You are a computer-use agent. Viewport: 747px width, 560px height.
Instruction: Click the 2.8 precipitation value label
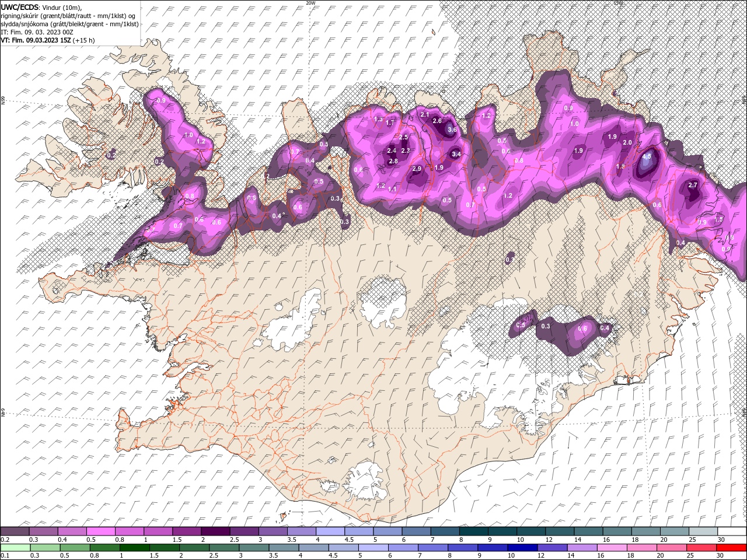pos(393,161)
